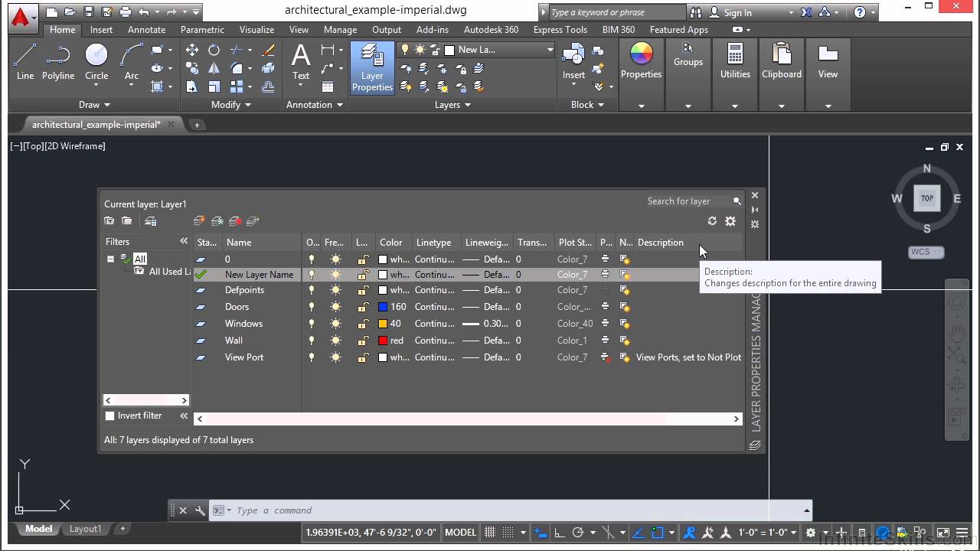Click the Plot icon in quick access toolbar
The height and width of the screenshot is (551, 980).
[x=126, y=12]
